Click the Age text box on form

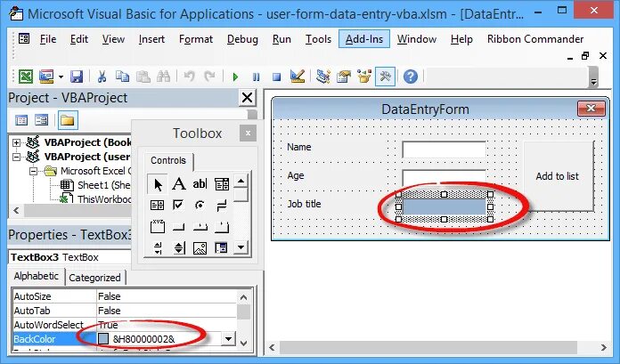tap(444, 177)
